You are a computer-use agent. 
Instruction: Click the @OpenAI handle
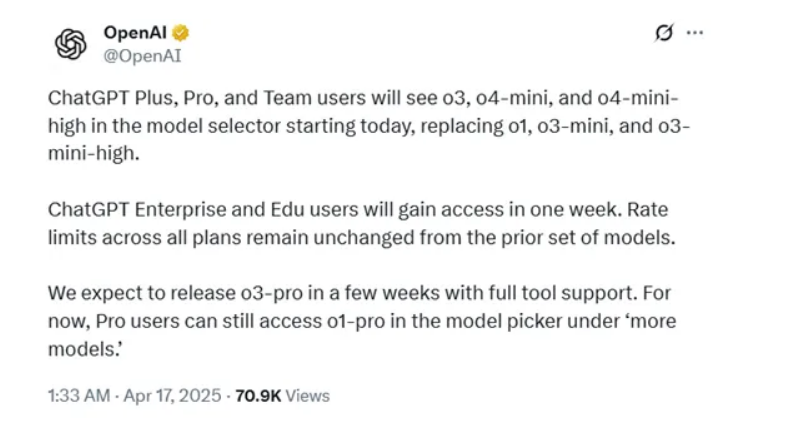coord(142,56)
